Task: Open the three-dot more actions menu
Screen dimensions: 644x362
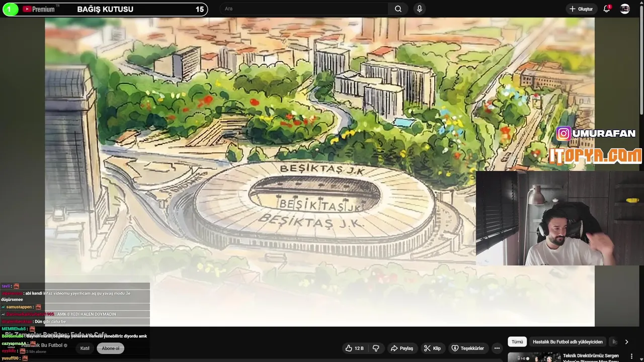Action: tap(497, 348)
